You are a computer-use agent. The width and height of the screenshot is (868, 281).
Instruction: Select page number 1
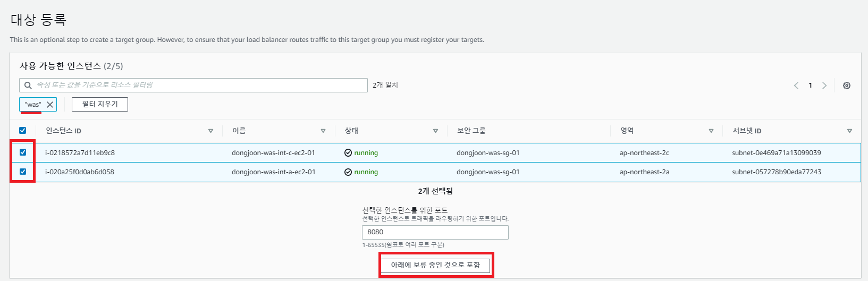click(x=810, y=86)
